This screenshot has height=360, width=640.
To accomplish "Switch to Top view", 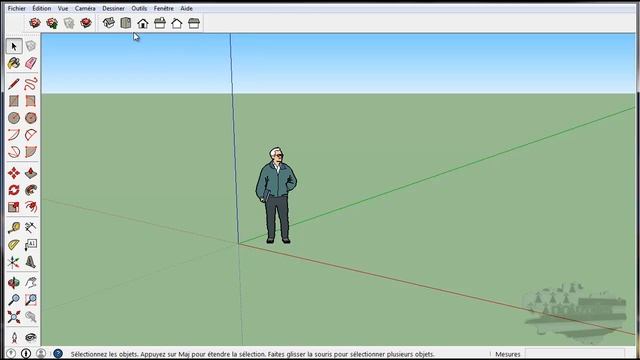I will [x=126, y=23].
